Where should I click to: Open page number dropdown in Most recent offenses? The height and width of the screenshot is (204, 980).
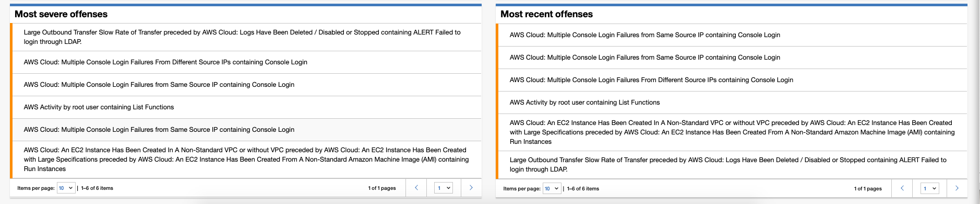[929, 188]
